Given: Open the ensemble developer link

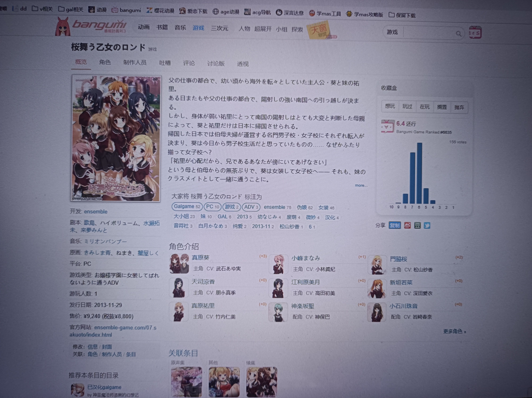Looking at the screenshot, I should tap(96, 212).
